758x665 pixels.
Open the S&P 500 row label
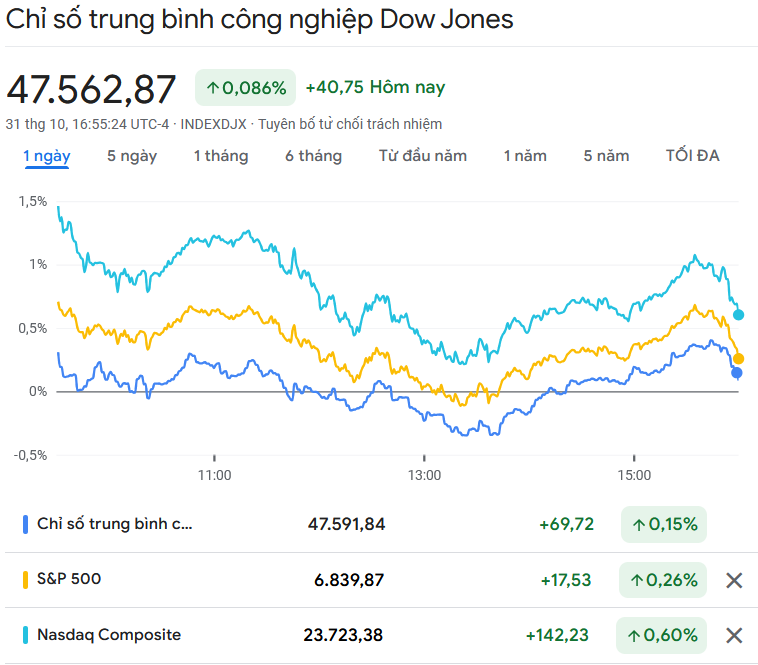coord(69,579)
